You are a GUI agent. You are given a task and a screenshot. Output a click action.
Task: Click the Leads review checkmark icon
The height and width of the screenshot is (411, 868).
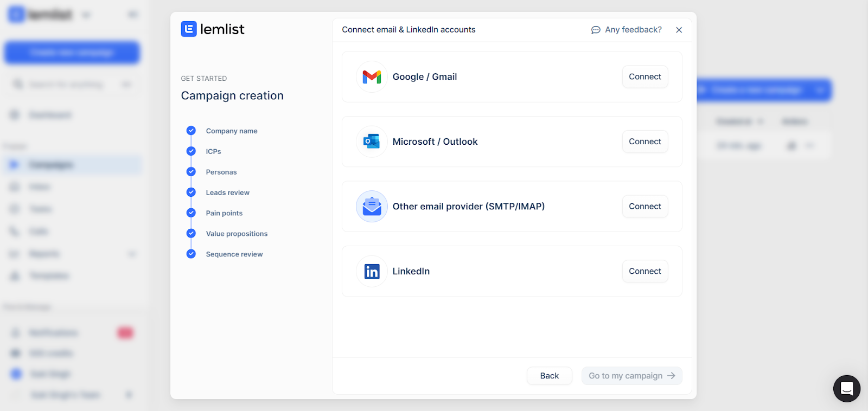click(191, 192)
